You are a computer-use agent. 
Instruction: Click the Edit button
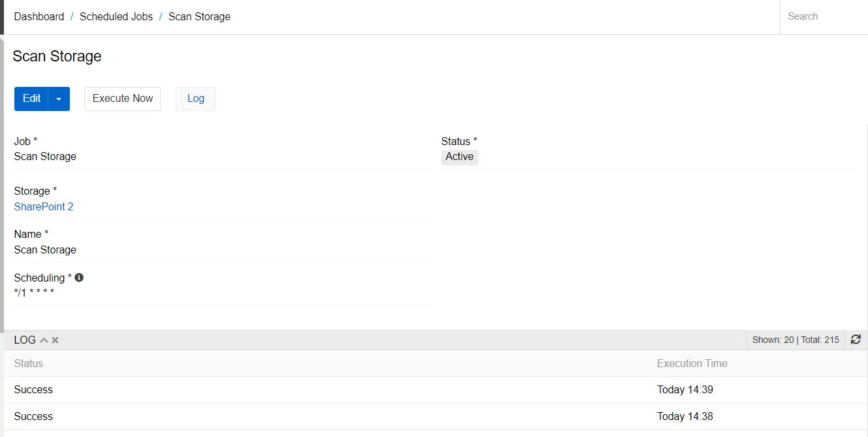coord(31,99)
